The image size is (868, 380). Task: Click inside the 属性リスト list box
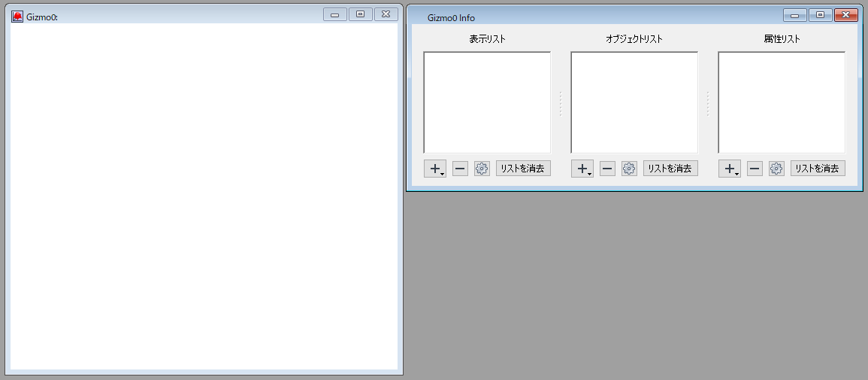[782, 102]
